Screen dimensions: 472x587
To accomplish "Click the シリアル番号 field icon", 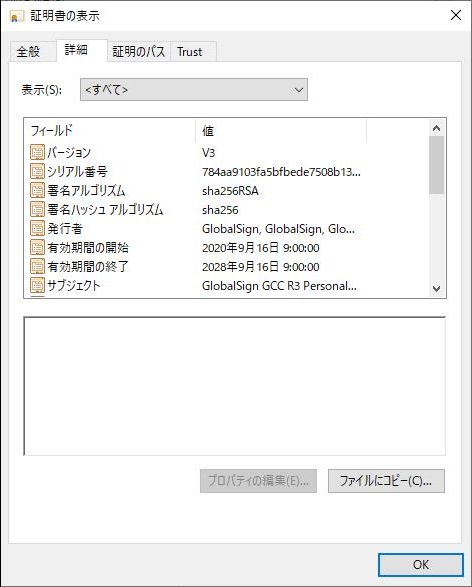I will (37, 171).
